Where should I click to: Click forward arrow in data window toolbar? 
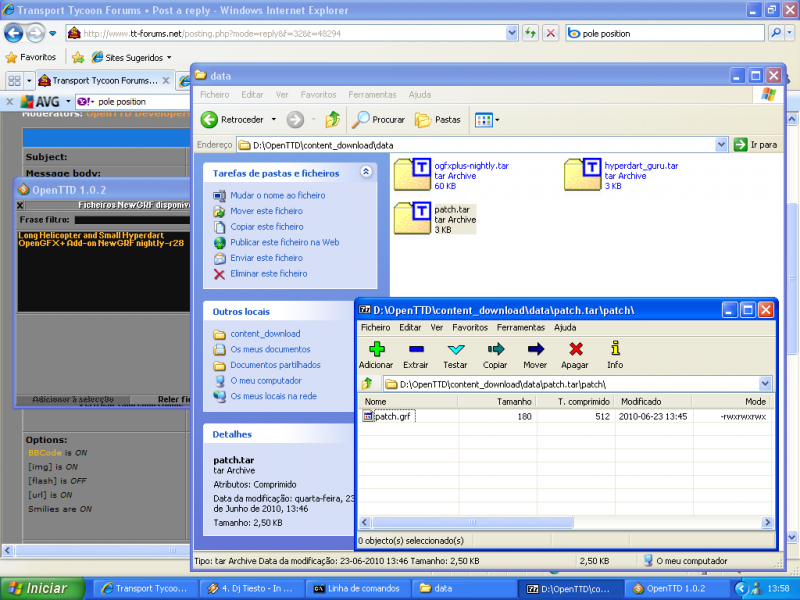[295, 120]
